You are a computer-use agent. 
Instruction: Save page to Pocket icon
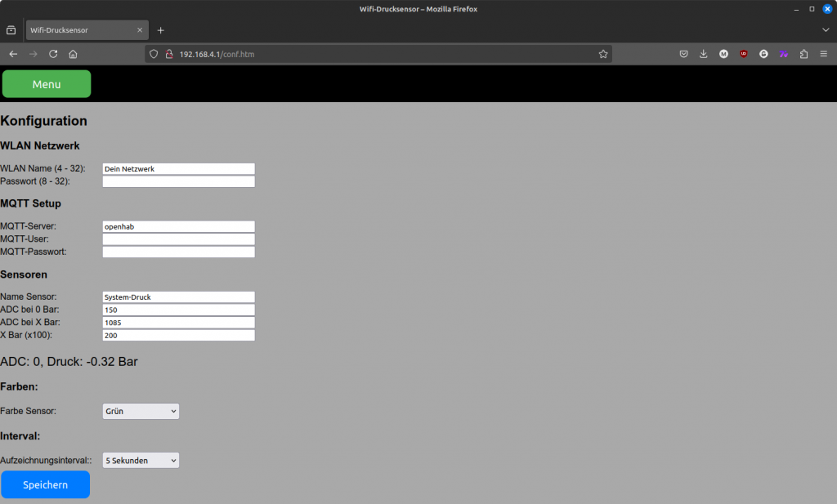coord(684,54)
